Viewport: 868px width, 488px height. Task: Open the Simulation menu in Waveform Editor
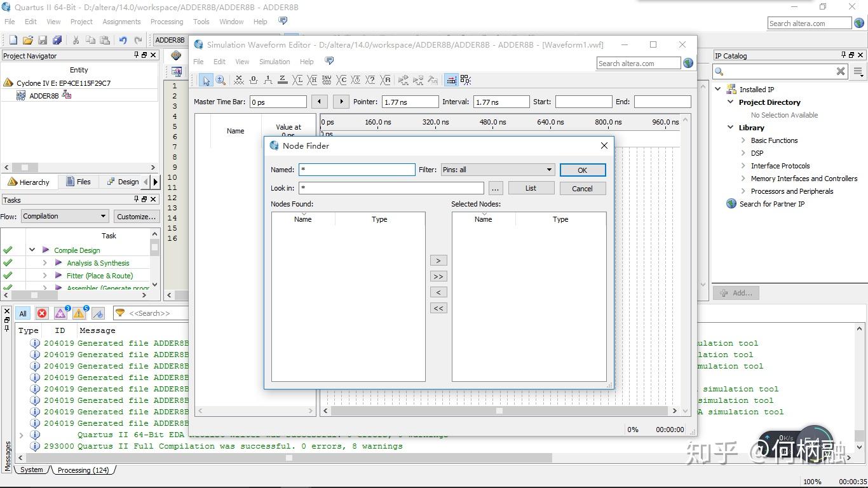275,62
